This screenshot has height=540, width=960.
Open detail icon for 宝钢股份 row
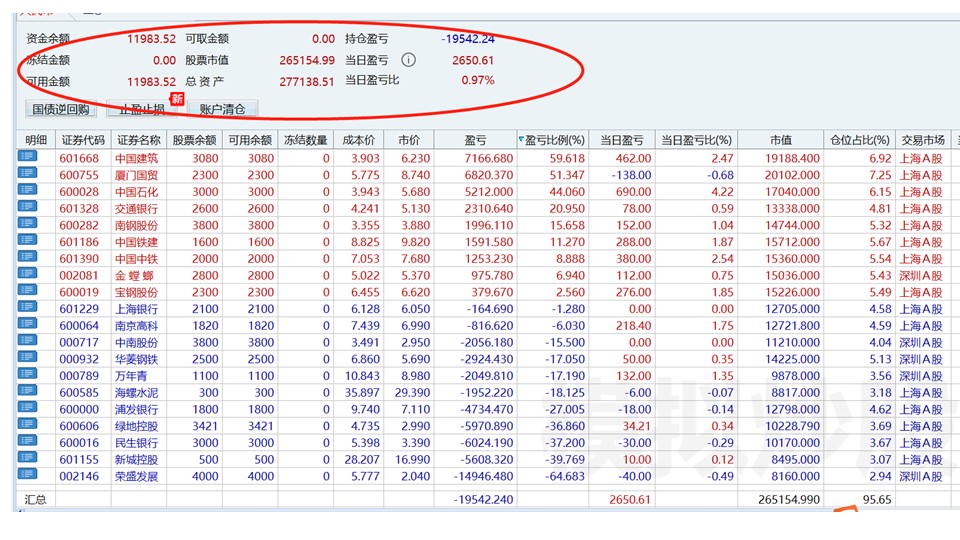click(x=28, y=290)
